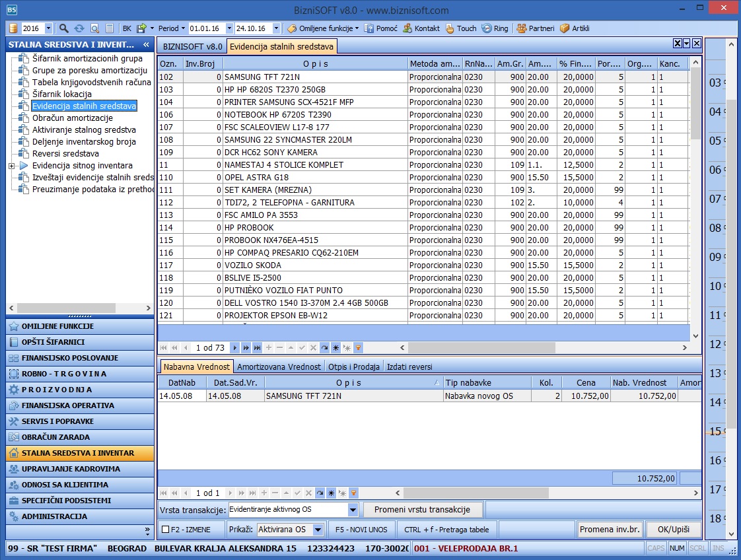This screenshot has height=560, width=741.
Task: Open the year 2016 dropdown
Action: pos(48,28)
